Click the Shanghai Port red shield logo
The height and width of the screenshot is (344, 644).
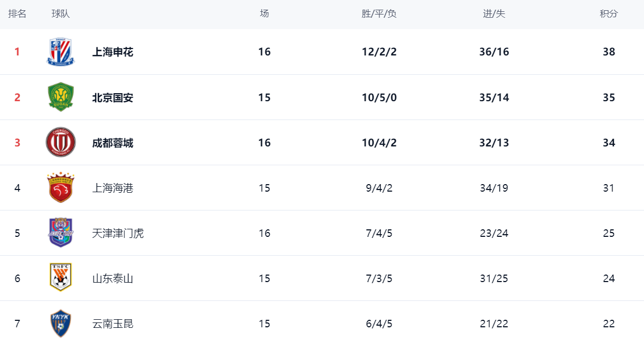(x=61, y=188)
